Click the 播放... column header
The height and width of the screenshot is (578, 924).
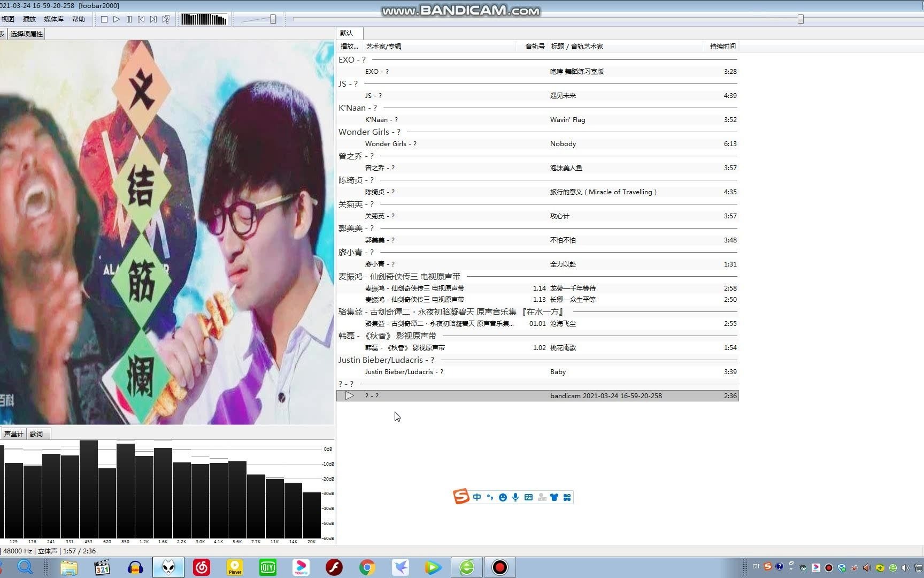coord(350,47)
